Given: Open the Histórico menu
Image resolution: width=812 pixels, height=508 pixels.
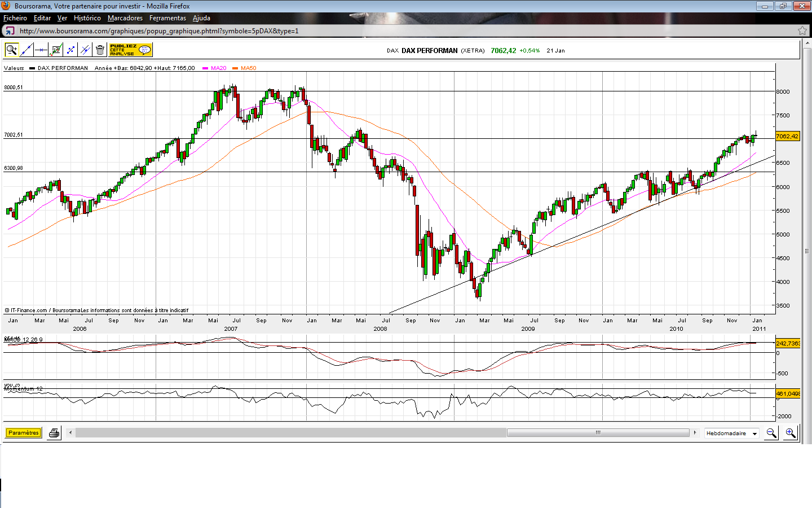Looking at the screenshot, I should pos(87,18).
